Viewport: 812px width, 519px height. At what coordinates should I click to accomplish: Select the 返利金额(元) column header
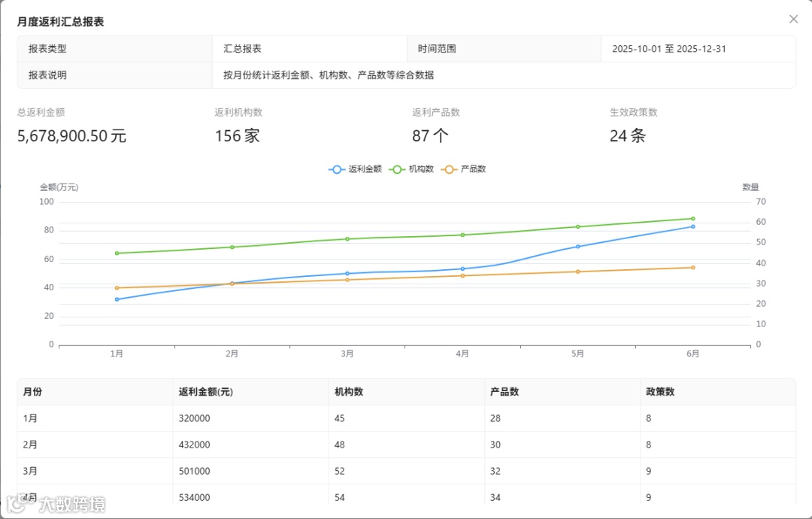(x=250, y=392)
